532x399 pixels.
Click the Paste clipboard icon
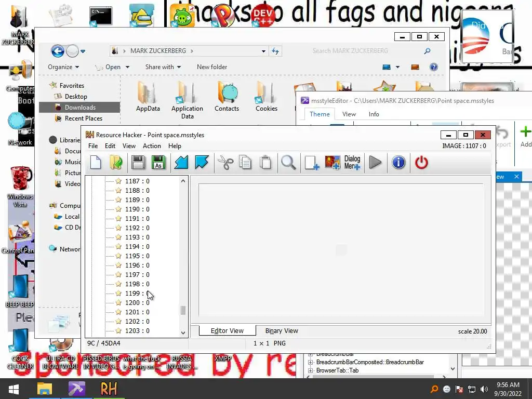(265, 163)
